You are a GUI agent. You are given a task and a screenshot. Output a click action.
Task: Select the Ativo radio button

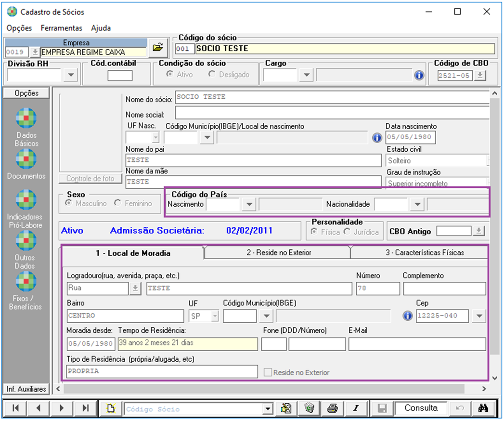click(170, 74)
